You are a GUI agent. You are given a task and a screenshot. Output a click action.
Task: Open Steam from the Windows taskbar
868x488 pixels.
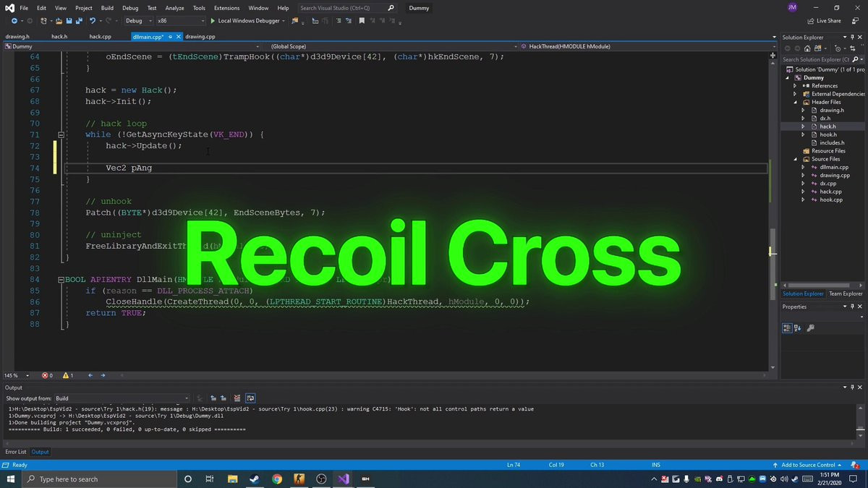click(255, 479)
